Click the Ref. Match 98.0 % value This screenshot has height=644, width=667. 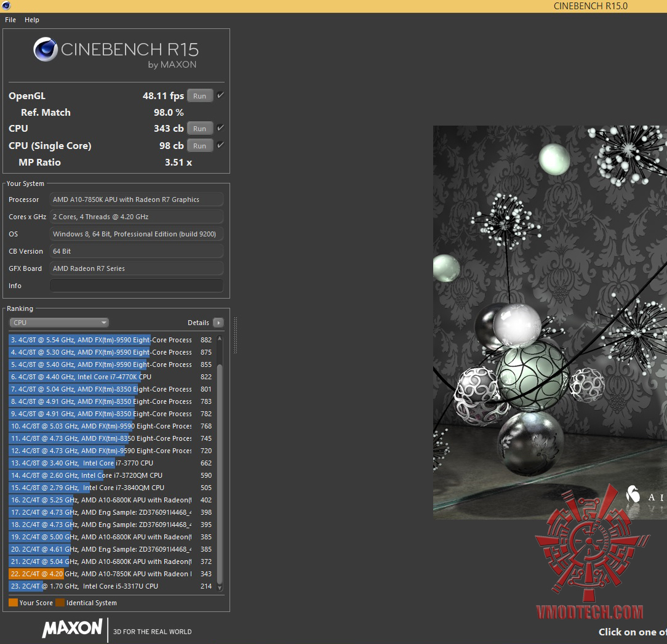coord(169,113)
